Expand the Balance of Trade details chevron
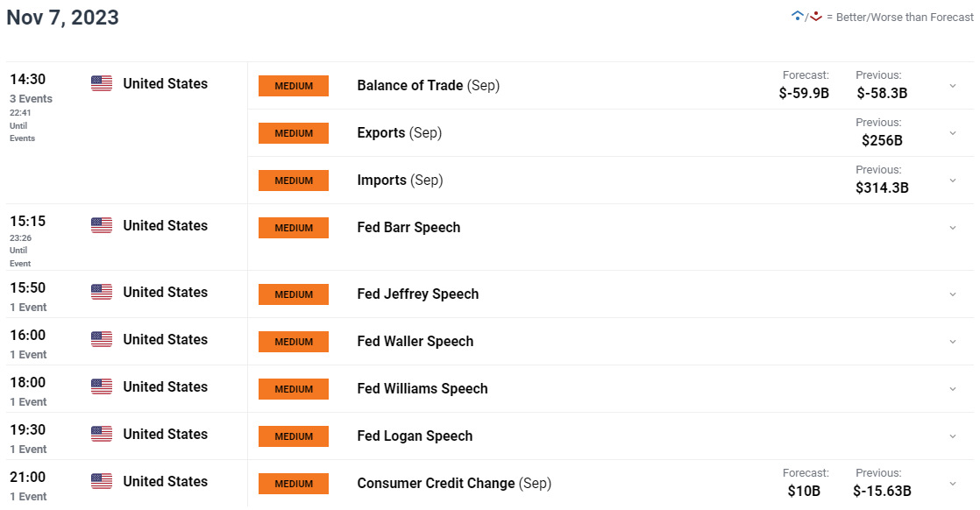The image size is (980, 510). coord(953,86)
